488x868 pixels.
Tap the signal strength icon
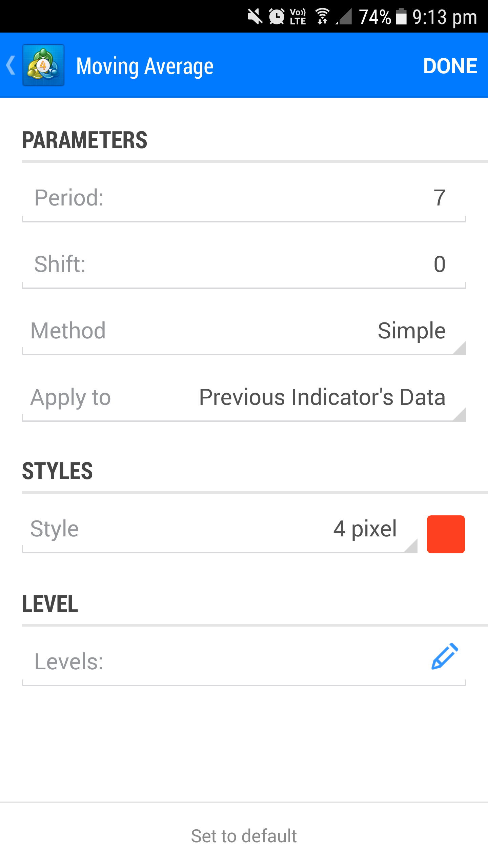344,17
